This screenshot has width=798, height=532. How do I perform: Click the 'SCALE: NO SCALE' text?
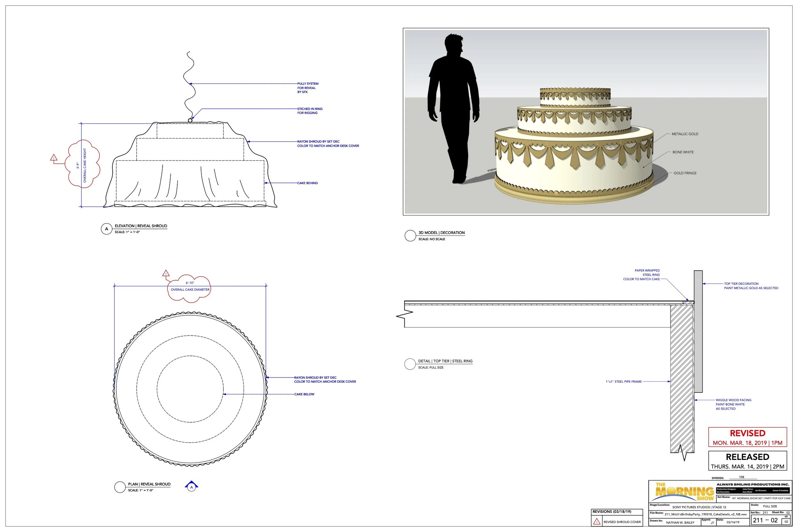click(x=432, y=239)
